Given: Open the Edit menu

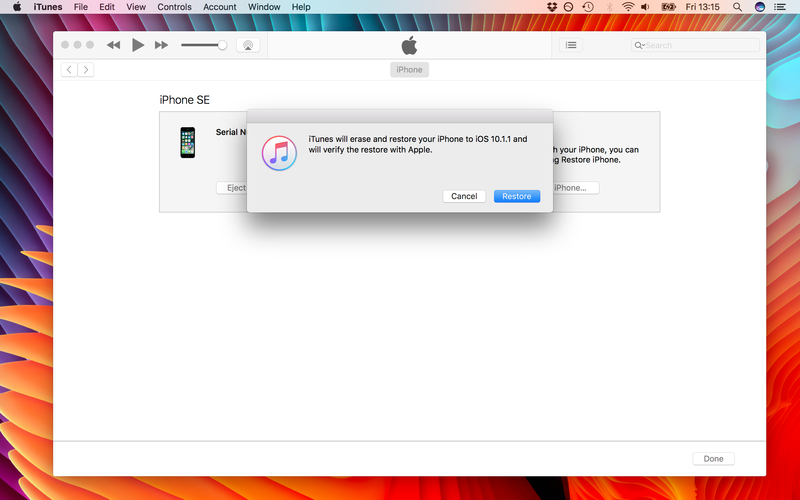Looking at the screenshot, I should [107, 7].
